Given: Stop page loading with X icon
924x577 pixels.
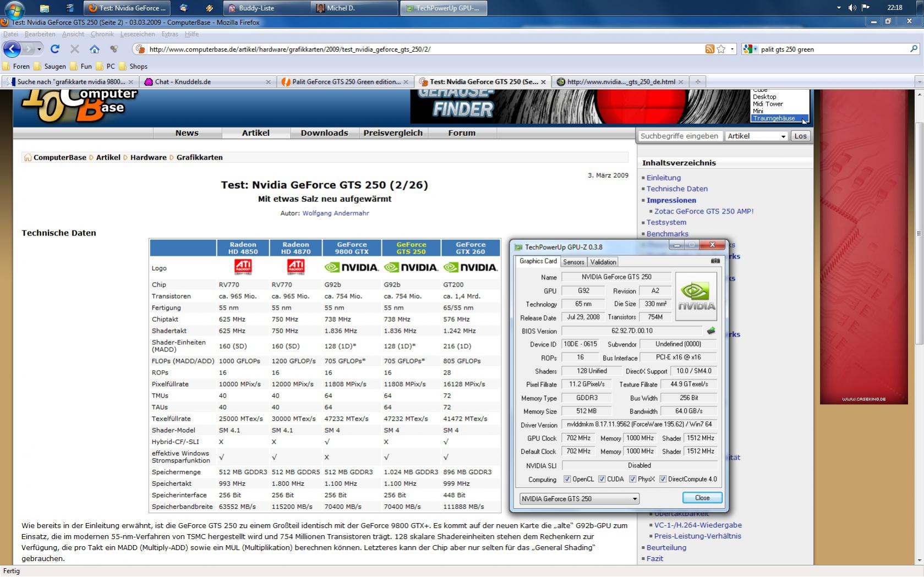Looking at the screenshot, I should pyautogui.click(x=75, y=49).
